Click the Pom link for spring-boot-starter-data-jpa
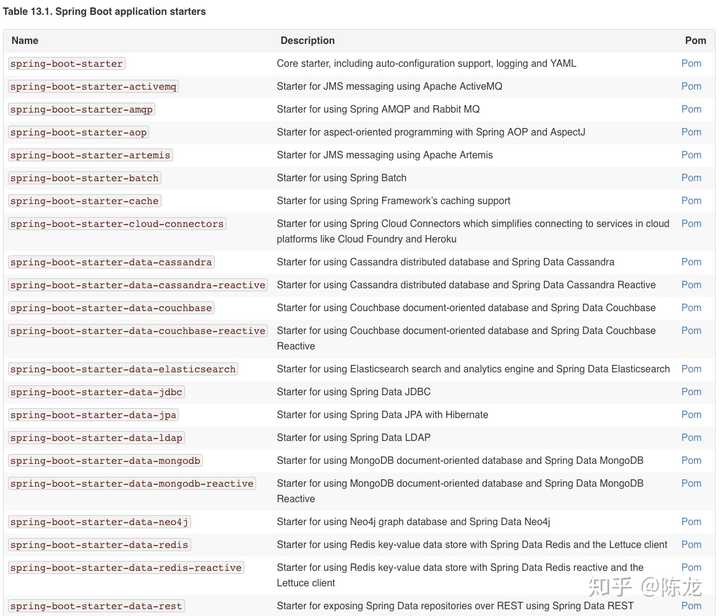This screenshot has width=720, height=616. (x=691, y=415)
